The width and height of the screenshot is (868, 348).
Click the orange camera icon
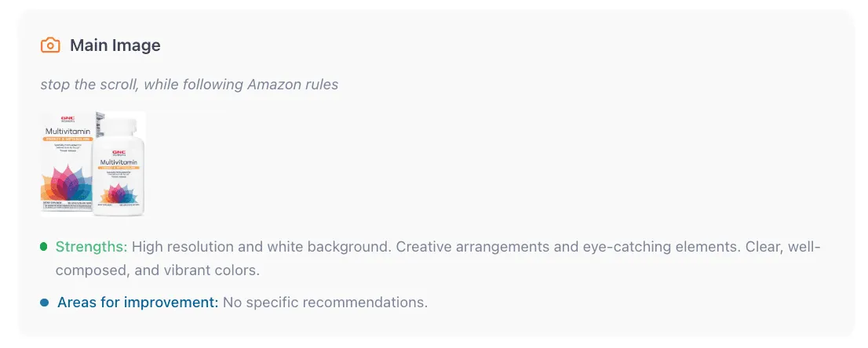click(49, 45)
